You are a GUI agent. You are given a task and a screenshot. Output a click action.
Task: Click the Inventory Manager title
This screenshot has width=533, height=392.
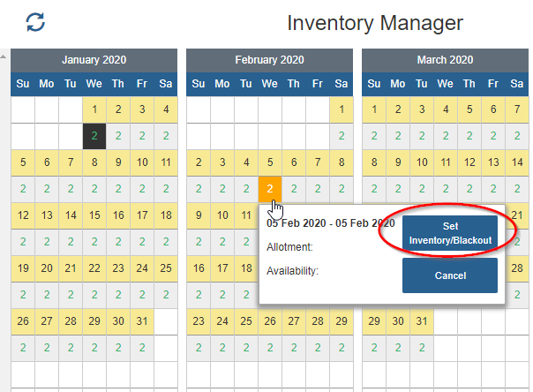tap(375, 23)
